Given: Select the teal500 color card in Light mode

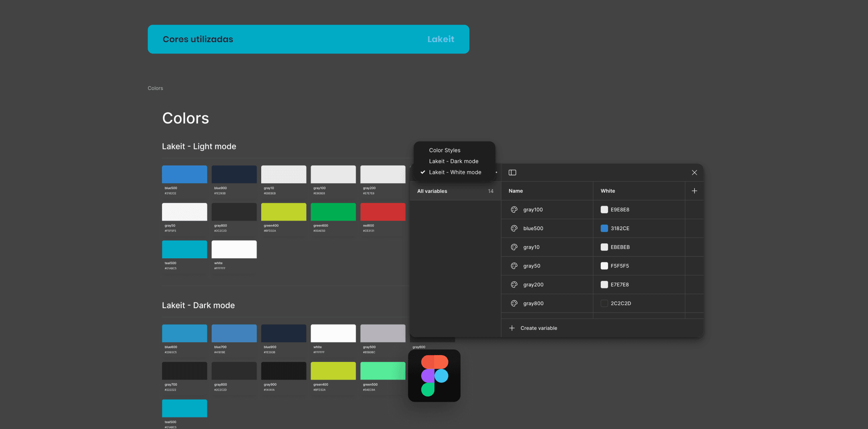Looking at the screenshot, I should (184, 256).
